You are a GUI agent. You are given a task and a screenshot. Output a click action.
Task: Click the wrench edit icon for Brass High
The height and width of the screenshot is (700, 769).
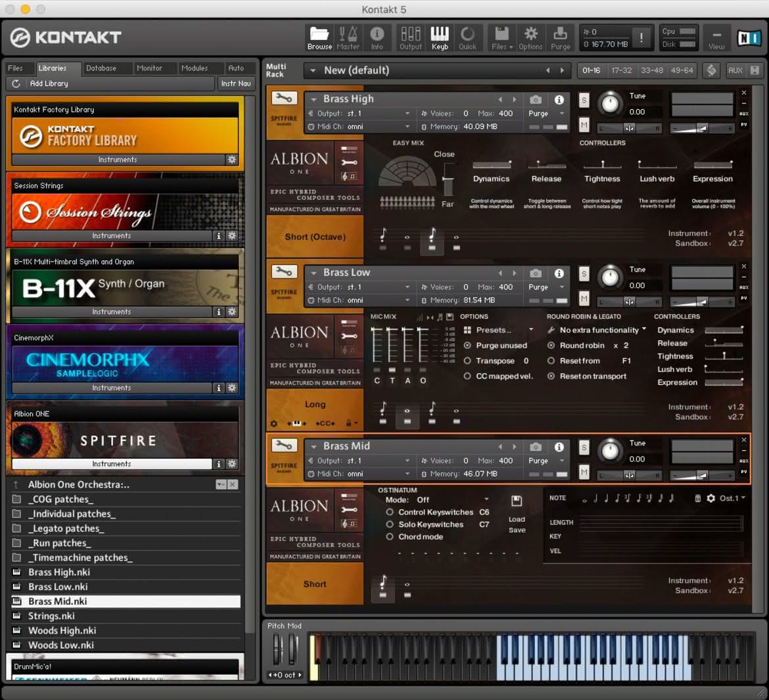(284, 98)
